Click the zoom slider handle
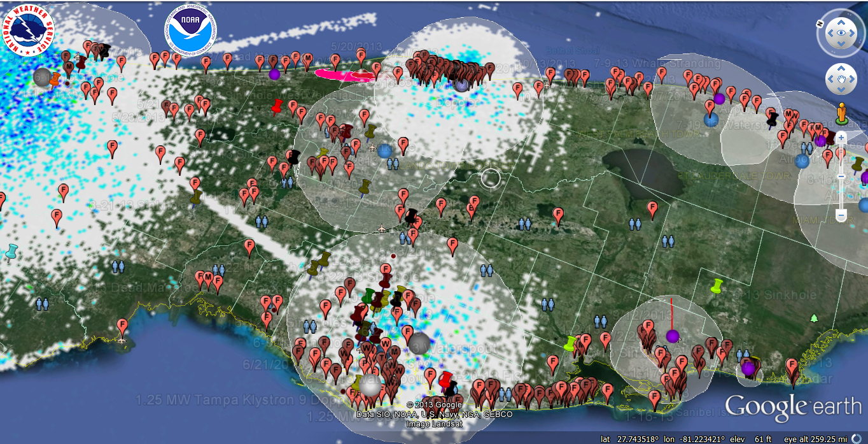Screen dimensions: 868x444 [841, 176]
